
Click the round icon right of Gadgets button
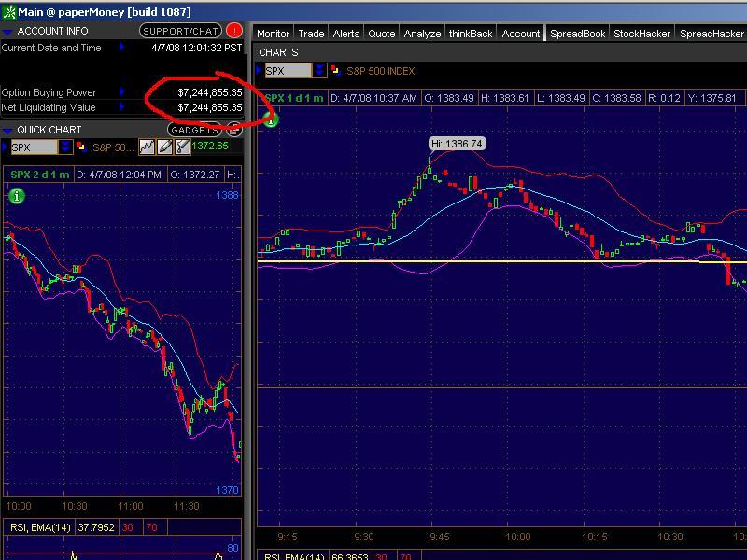coord(233,130)
